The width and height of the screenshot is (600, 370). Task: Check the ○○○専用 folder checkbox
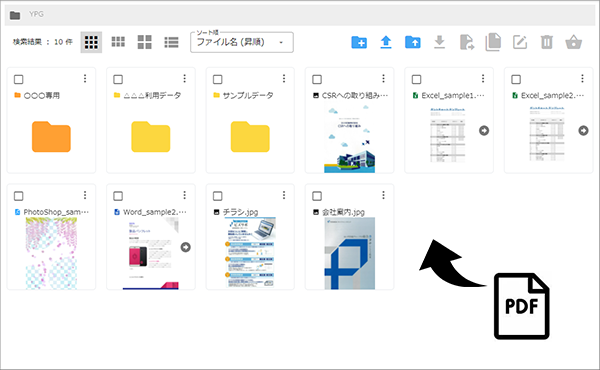click(x=18, y=79)
